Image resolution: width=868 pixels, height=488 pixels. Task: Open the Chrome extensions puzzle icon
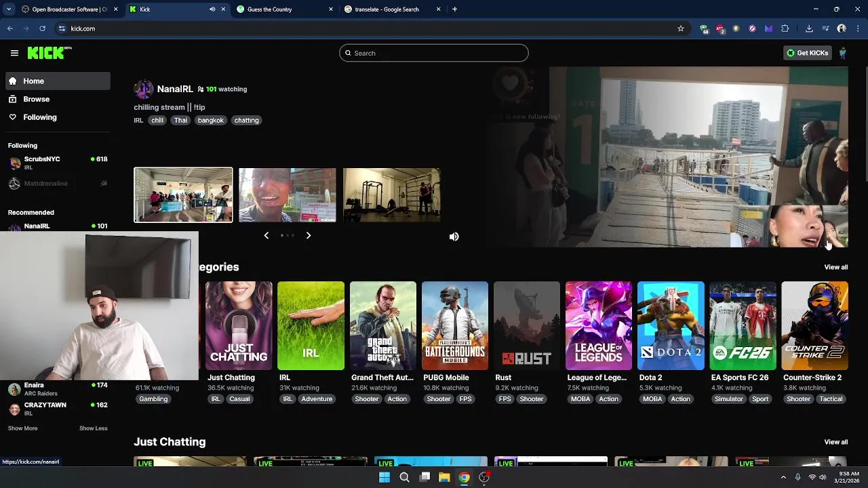[785, 28]
